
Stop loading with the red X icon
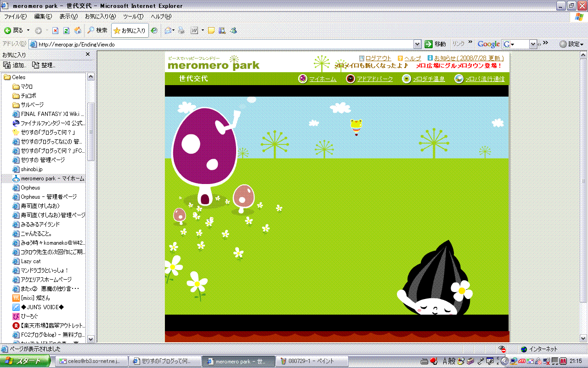(55, 30)
